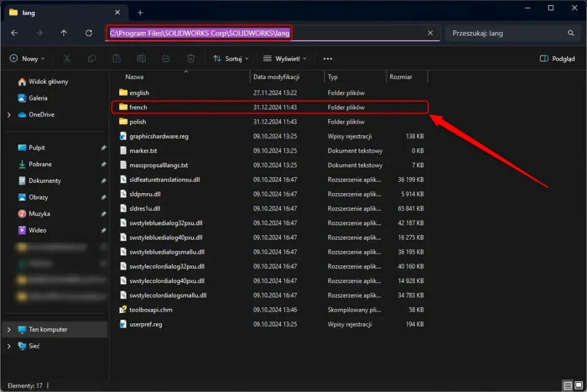The image size is (587, 392).
Task: Click the pin icon next to Wideo
Action: click(103, 230)
